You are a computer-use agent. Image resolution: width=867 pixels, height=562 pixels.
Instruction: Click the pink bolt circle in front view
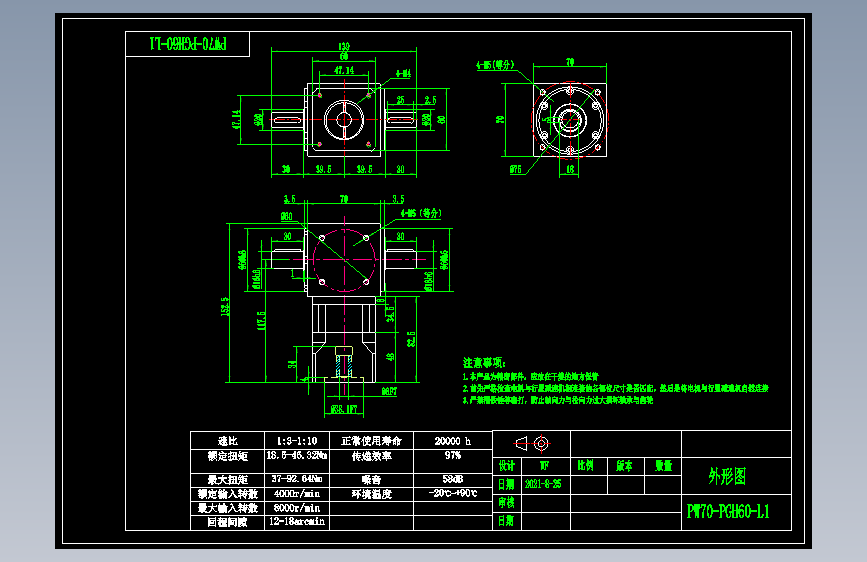[344, 260]
